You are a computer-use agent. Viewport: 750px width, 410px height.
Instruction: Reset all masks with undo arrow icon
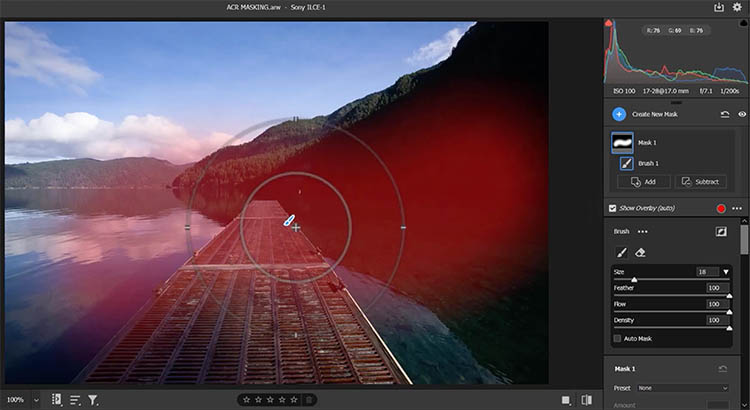723,115
